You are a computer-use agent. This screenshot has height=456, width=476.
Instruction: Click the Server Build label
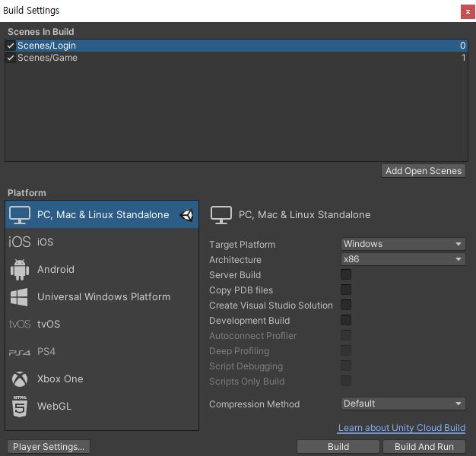pyautogui.click(x=235, y=275)
